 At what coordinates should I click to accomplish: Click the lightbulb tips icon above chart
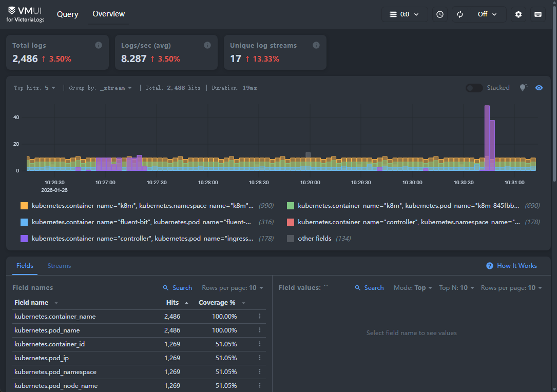click(523, 88)
